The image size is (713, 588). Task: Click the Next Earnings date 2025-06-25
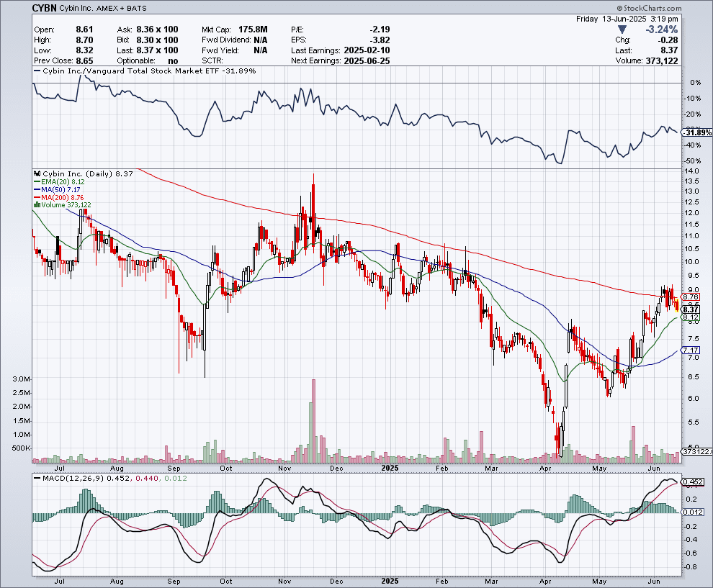pyautogui.click(x=367, y=61)
